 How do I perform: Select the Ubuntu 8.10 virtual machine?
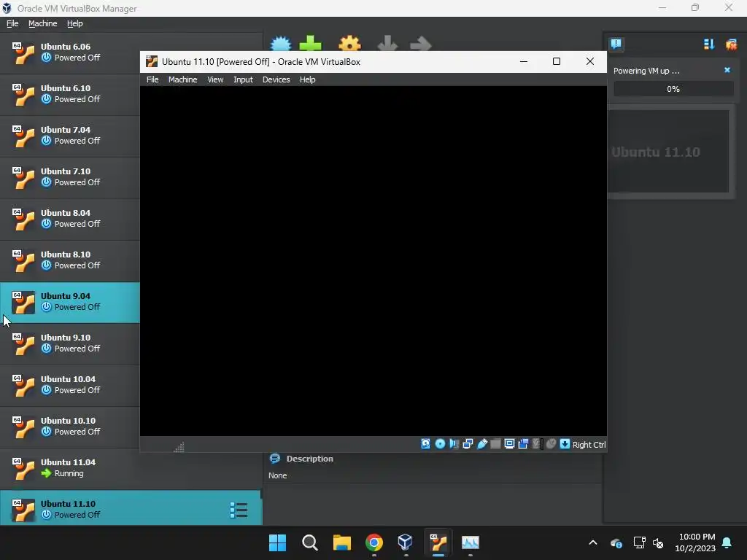pos(69,260)
